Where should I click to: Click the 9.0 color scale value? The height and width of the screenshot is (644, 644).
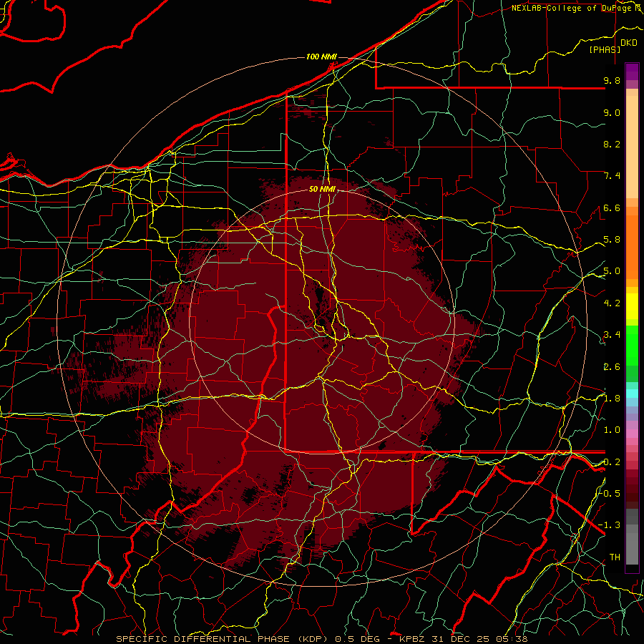point(612,112)
